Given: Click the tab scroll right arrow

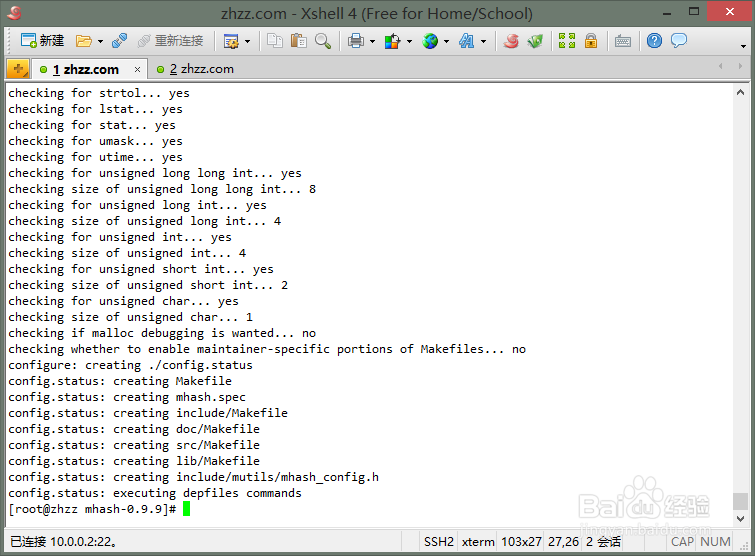Looking at the screenshot, I should coord(740,66).
